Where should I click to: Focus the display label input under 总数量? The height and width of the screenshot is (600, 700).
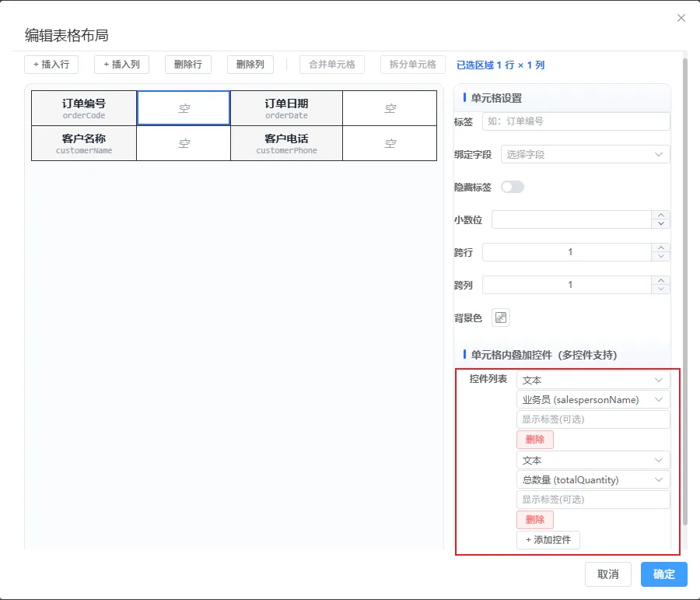(593, 500)
